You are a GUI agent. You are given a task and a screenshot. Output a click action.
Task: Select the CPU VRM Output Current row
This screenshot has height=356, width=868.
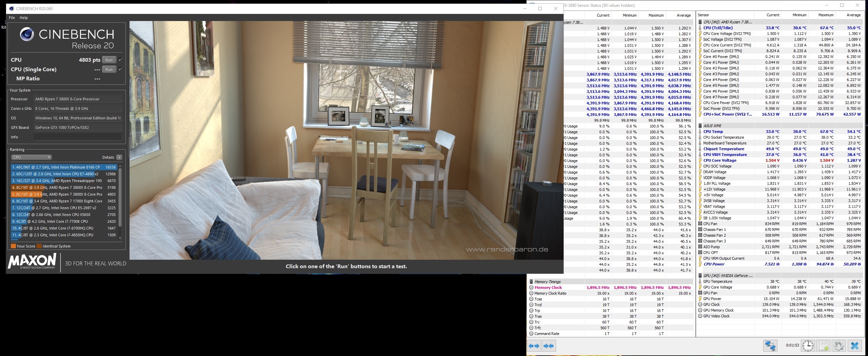pyautogui.click(x=780, y=258)
